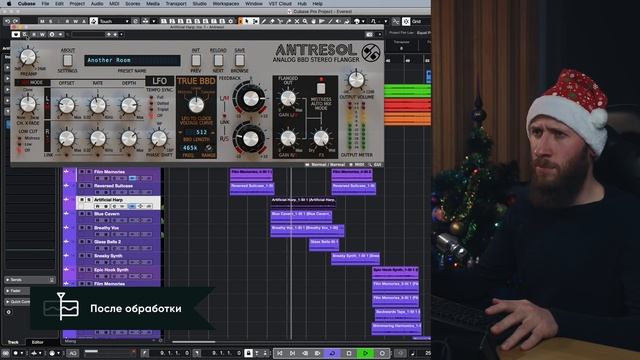Select Tempo Sync Dotted option
The height and width of the screenshot is (360, 640).
tap(151, 104)
